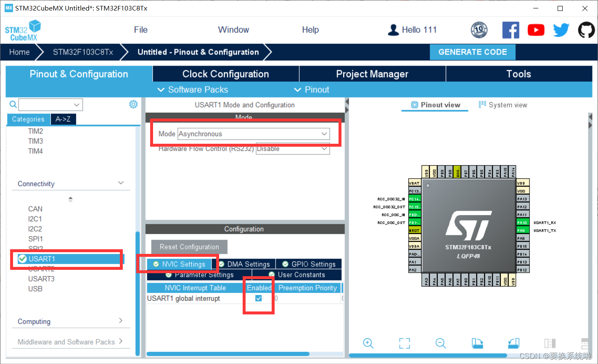Select pin PA1 on the chip

(x=414, y=262)
